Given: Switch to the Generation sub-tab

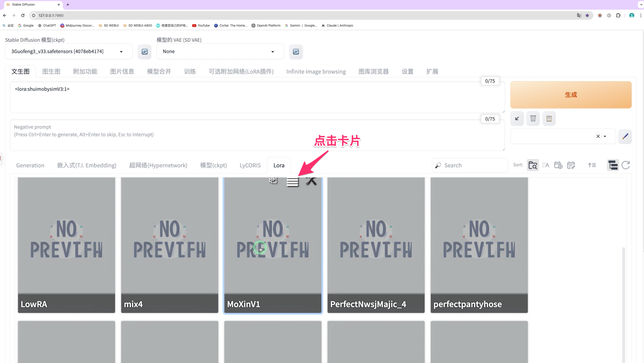Looking at the screenshot, I should coord(30,165).
